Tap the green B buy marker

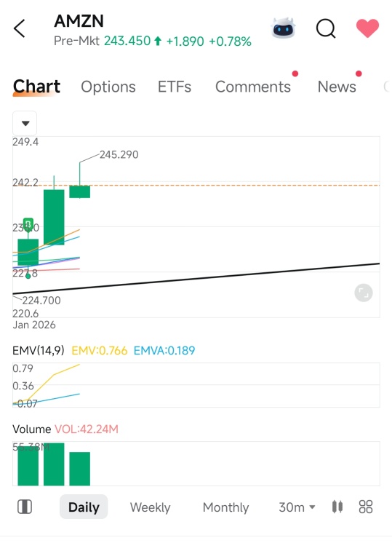[x=28, y=223]
